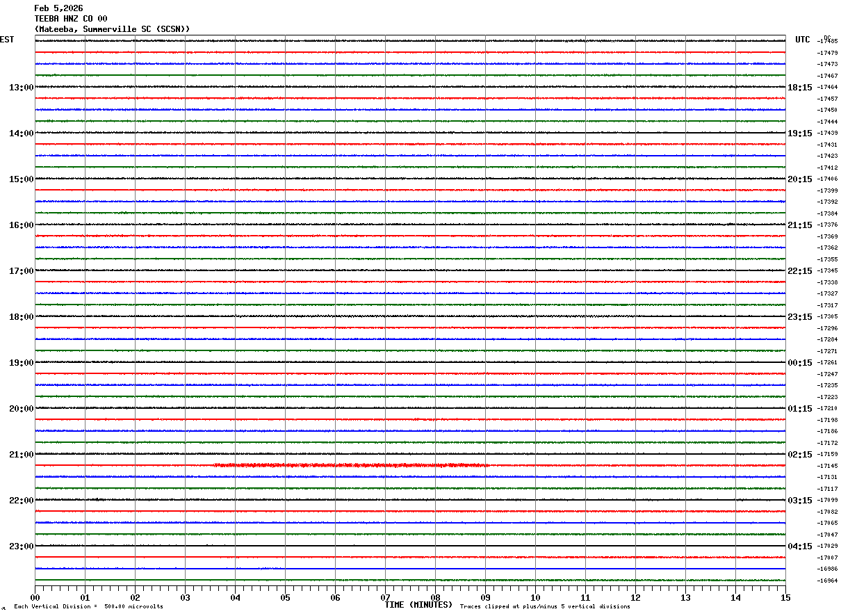Click the EST time zone label
Viewport: 841px width, 616px height.
(x=7, y=40)
